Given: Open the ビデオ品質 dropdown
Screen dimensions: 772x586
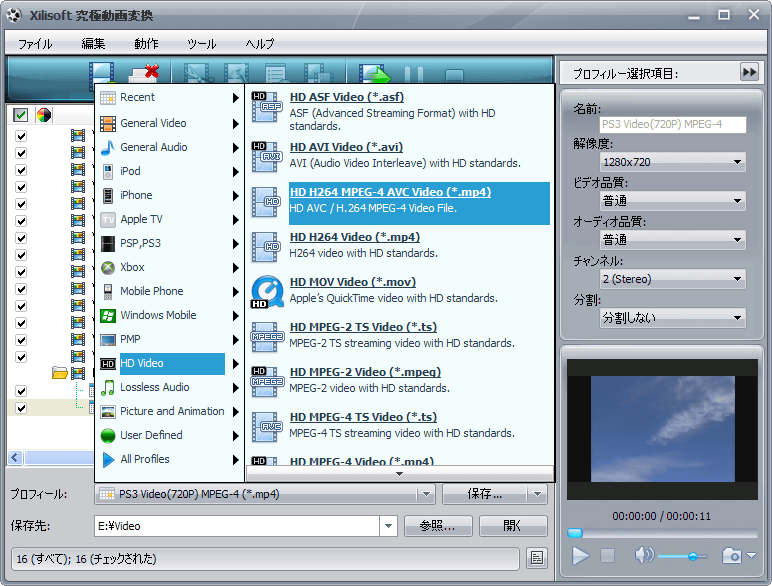Looking at the screenshot, I should (673, 201).
